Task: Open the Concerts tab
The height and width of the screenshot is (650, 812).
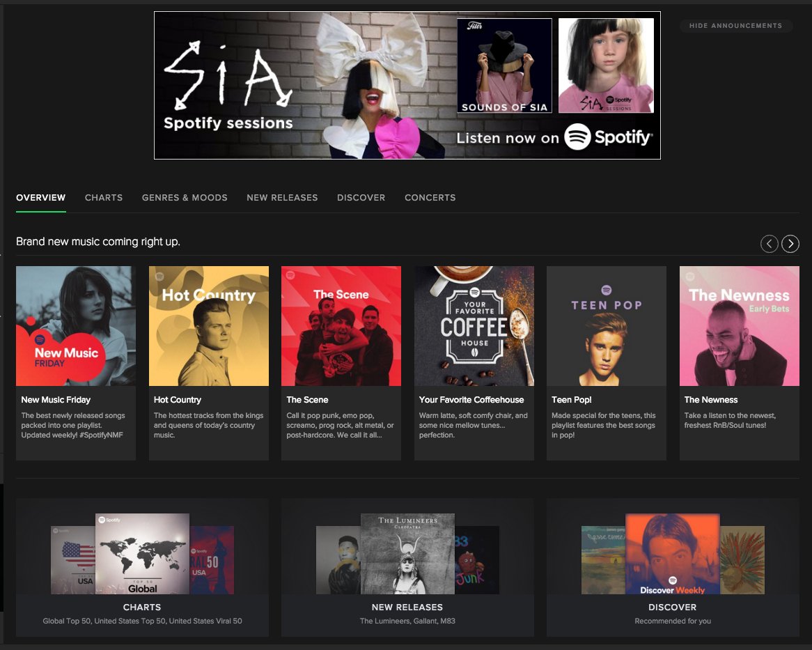Action: (430, 197)
